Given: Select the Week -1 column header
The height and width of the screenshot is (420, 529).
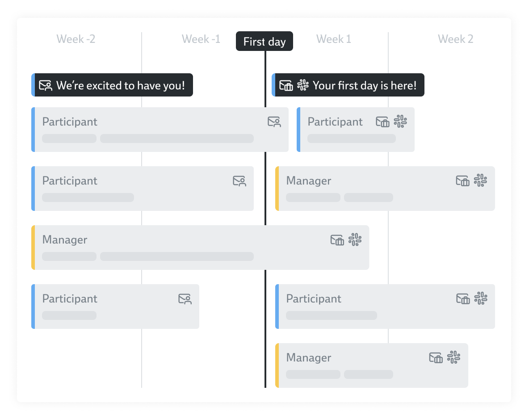Looking at the screenshot, I should click(201, 39).
